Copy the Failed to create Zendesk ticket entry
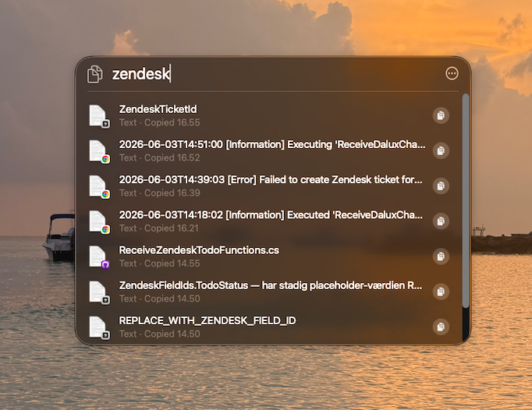This screenshot has width=532, height=410. pyautogui.click(x=441, y=186)
